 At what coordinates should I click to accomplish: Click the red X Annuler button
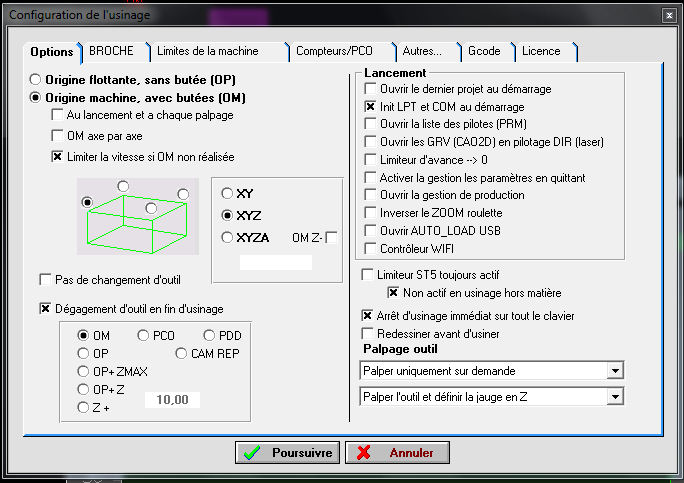396,453
